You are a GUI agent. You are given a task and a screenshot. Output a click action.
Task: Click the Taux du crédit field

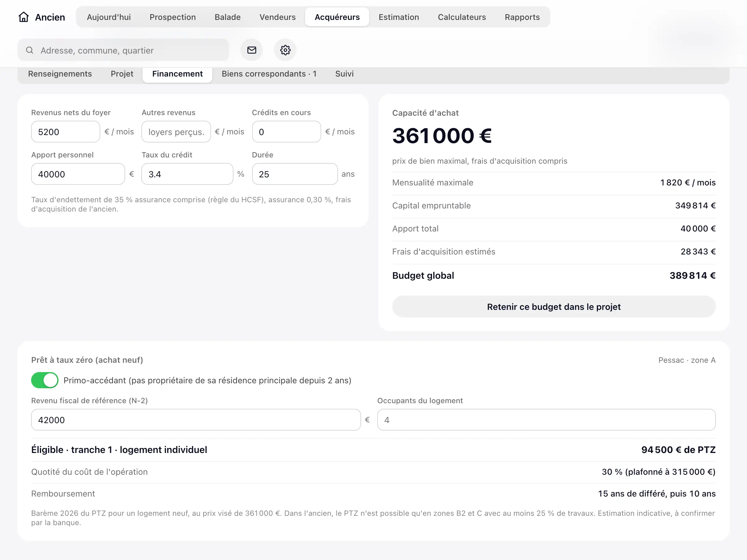click(187, 174)
